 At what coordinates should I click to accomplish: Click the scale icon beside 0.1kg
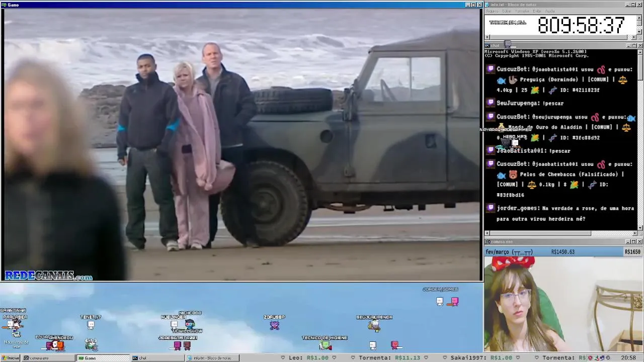point(531,185)
